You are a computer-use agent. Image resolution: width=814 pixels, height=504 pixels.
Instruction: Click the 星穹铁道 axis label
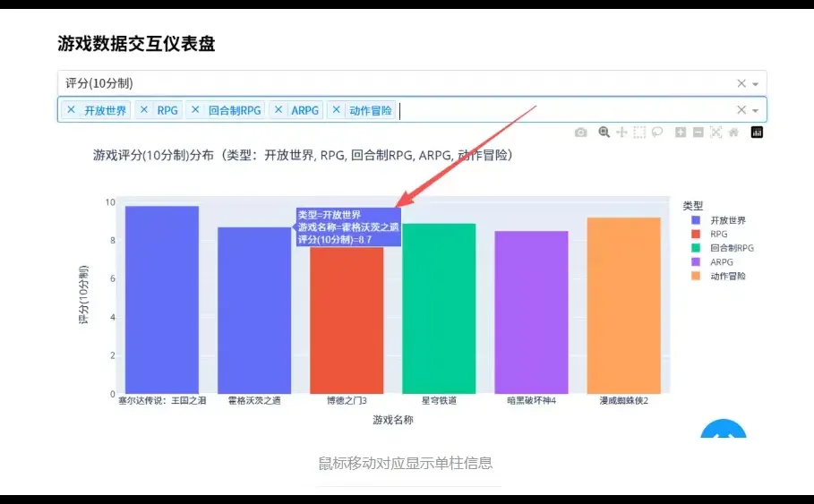[x=439, y=401]
